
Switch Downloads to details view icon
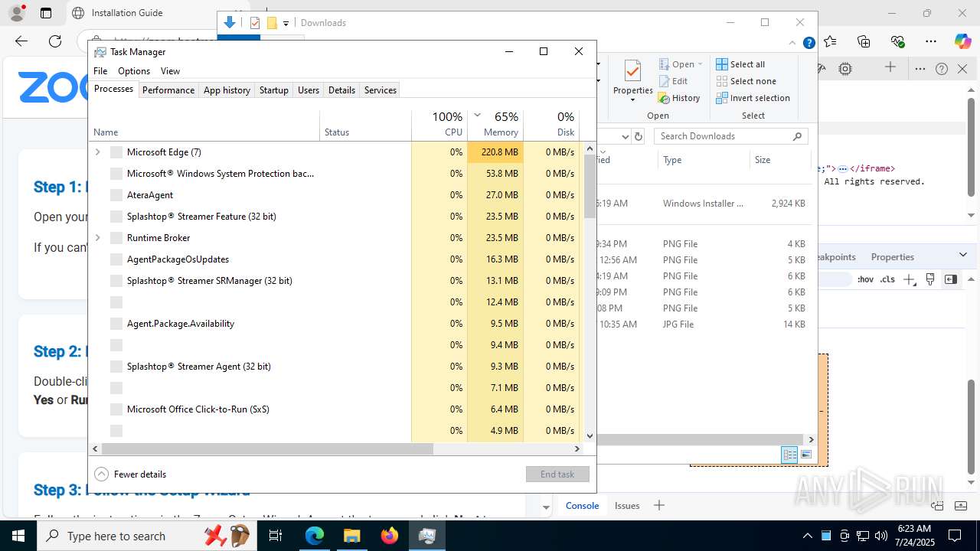click(789, 455)
